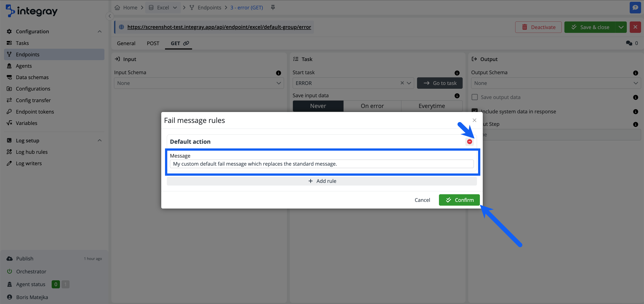The image size is (644, 304).
Task: Clear the ERROR start task selection
Action: point(402,83)
